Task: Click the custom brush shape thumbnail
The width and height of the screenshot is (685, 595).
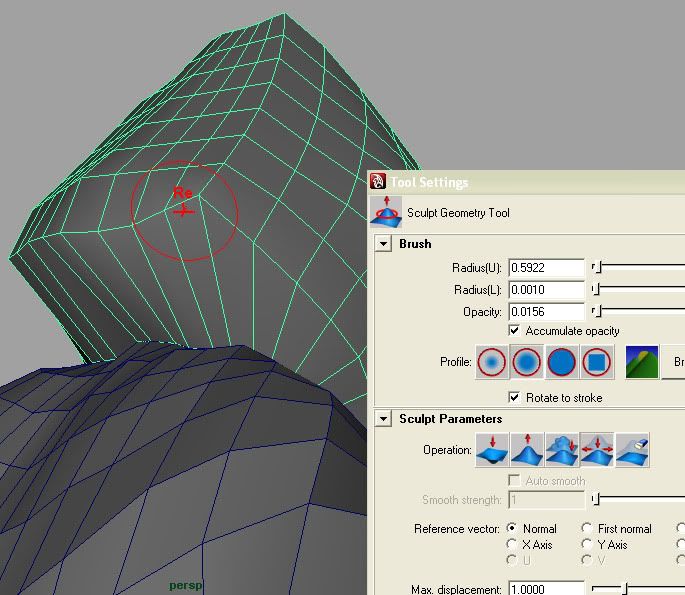Action: click(642, 362)
